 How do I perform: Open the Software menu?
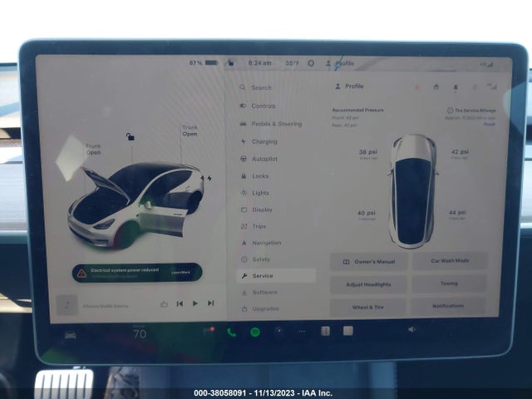point(259,292)
